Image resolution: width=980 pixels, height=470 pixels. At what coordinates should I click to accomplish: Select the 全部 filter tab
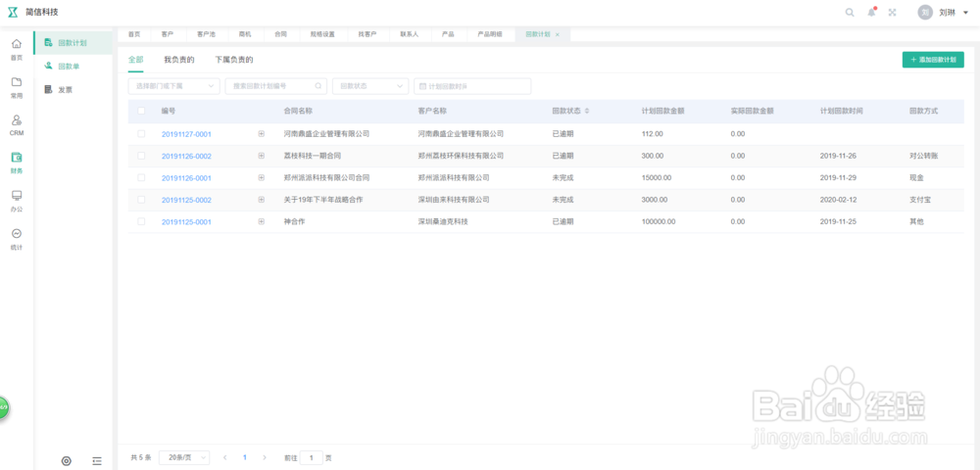[x=135, y=60]
